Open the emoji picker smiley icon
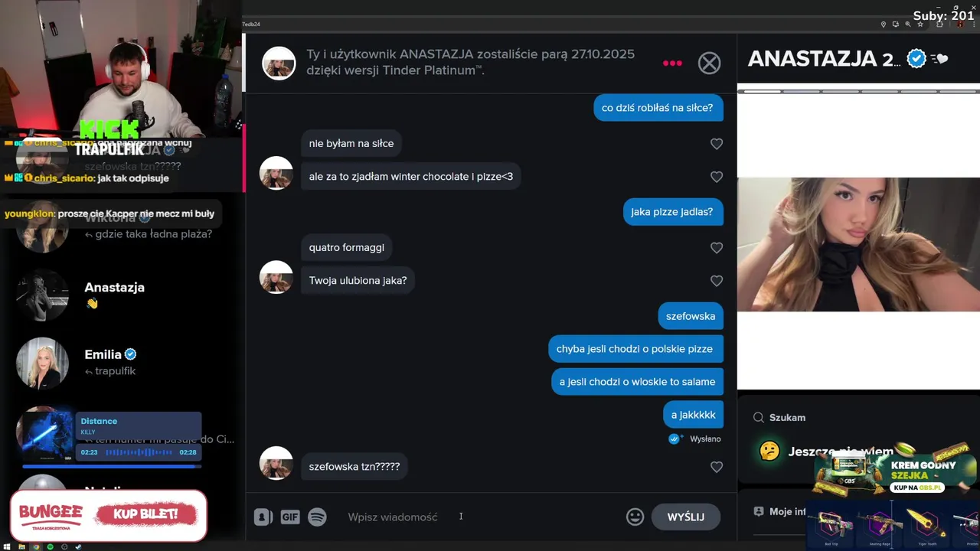980x551 pixels. click(635, 517)
